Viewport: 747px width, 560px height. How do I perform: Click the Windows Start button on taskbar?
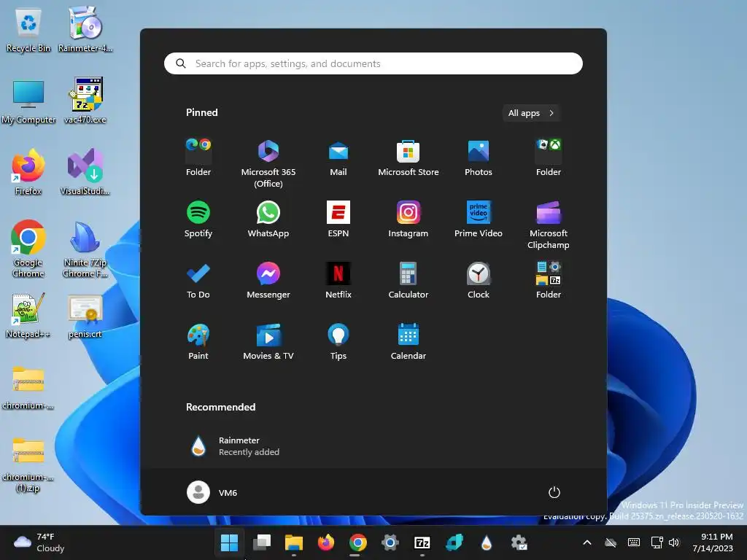[x=229, y=542]
